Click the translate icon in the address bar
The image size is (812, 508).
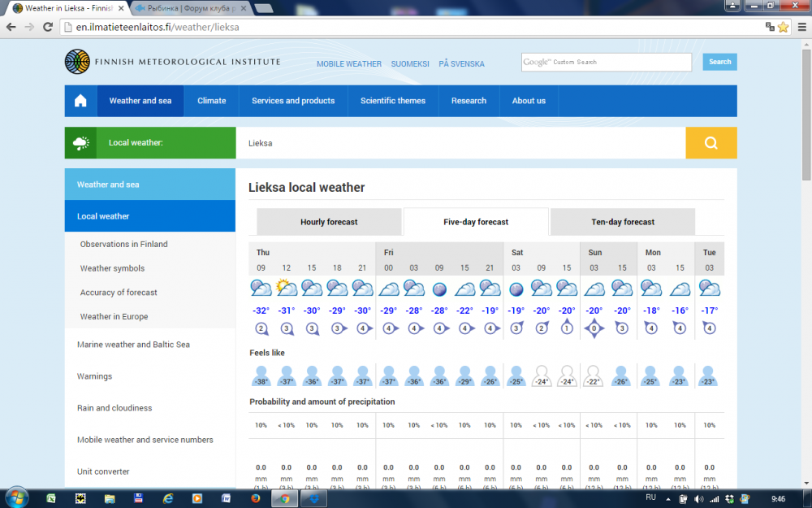click(x=769, y=27)
